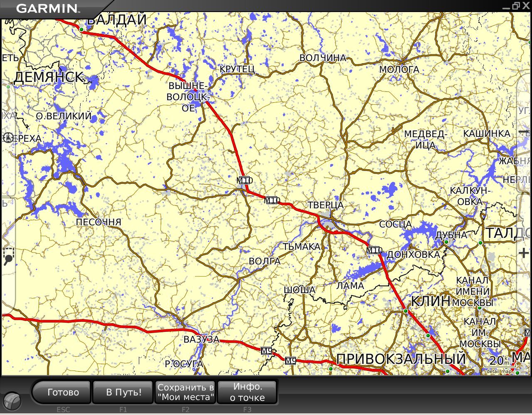Select the green city dot at Клин
The image size is (532, 415).
pyautogui.click(x=405, y=311)
